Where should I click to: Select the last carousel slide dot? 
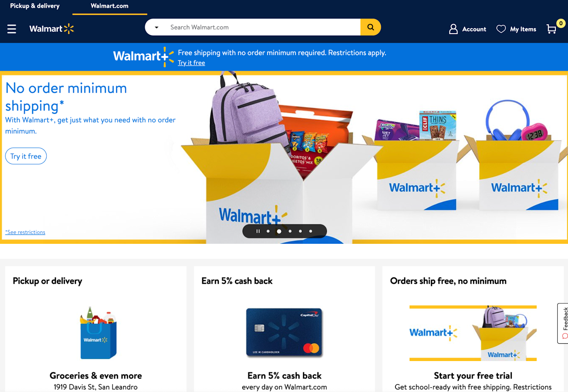tap(311, 231)
